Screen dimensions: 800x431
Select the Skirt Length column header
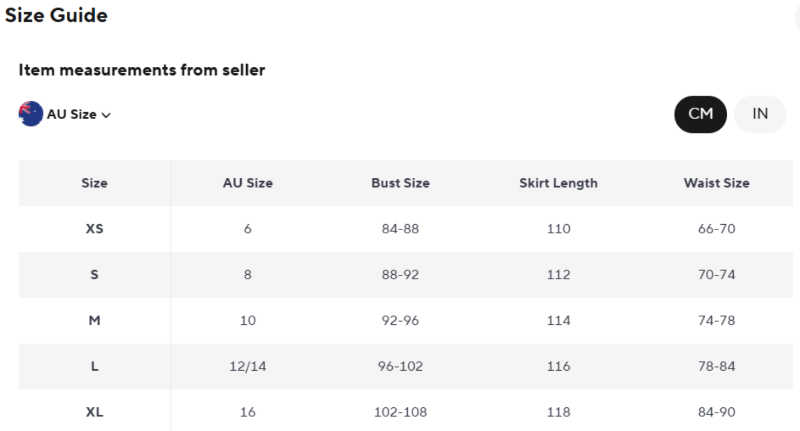[x=558, y=183]
